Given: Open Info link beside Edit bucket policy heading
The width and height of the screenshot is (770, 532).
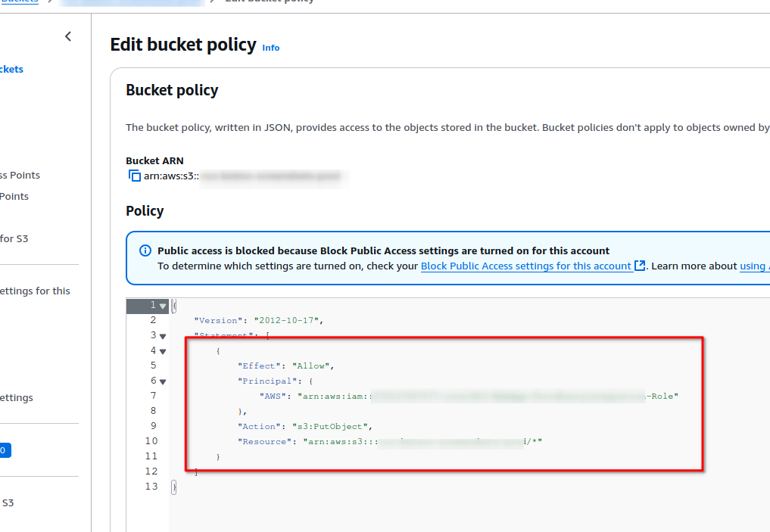Looking at the screenshot, I should coord(270,48).
